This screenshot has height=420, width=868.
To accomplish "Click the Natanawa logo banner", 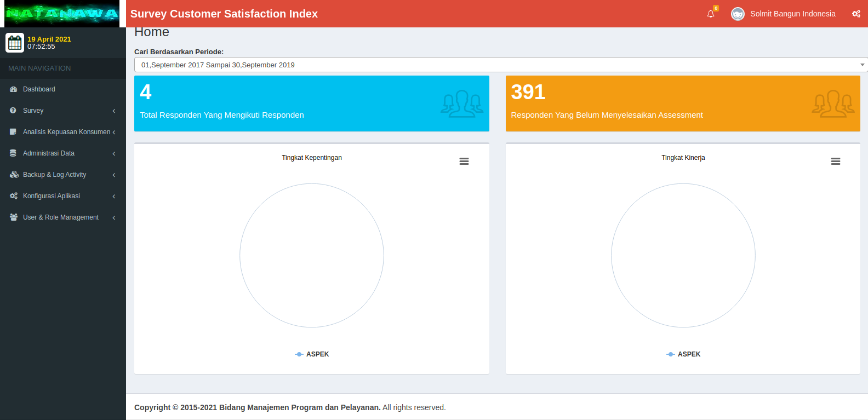I will (62, 14).
